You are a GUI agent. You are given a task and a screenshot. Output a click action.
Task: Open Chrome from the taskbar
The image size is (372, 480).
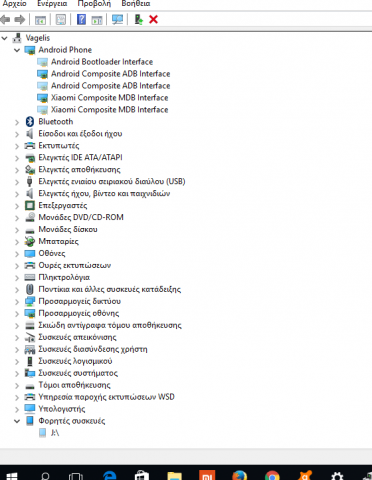(272, 475)
